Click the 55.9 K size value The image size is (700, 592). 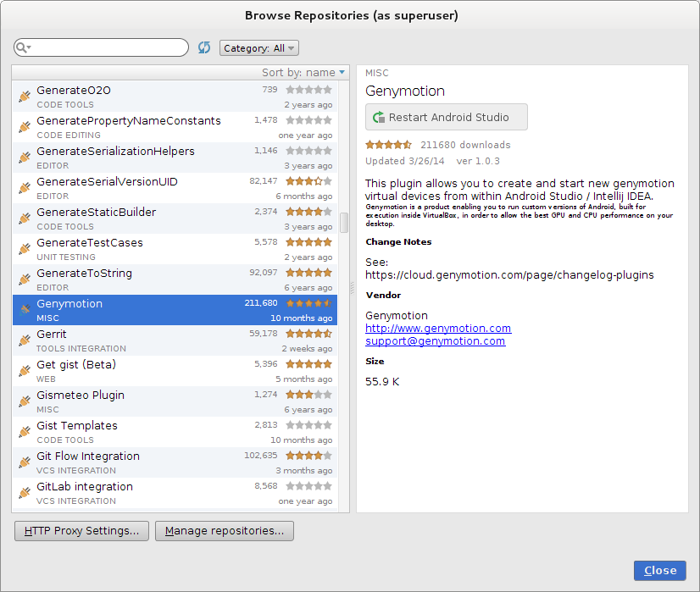point(382,382)
